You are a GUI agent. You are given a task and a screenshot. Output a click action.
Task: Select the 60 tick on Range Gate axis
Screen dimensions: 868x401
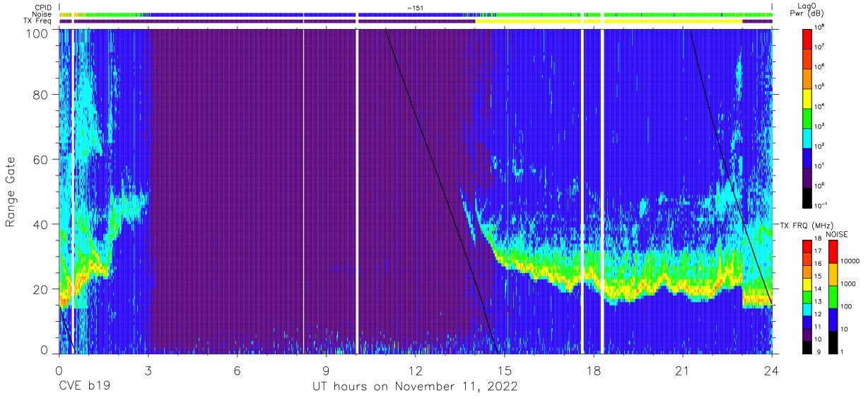40,159
